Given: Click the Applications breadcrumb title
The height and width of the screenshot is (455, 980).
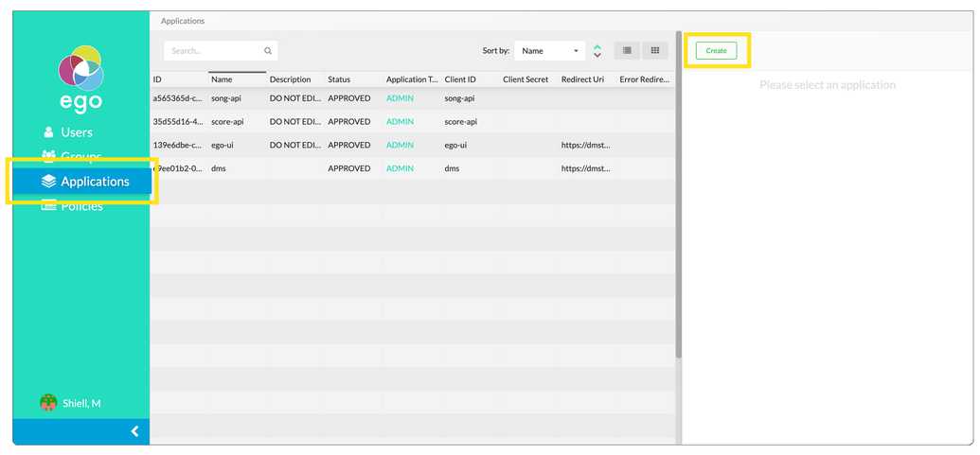Looking at the screenshot, I should point(183,21).
